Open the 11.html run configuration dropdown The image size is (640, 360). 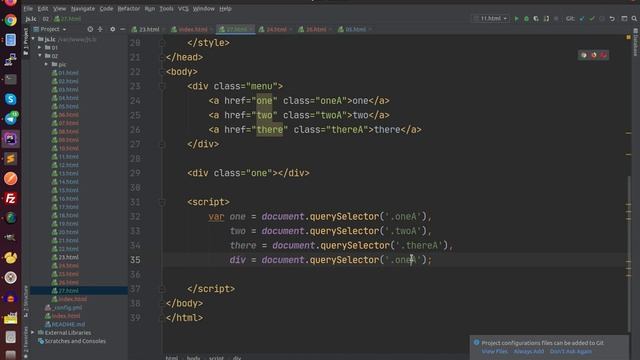coord(490,19)
